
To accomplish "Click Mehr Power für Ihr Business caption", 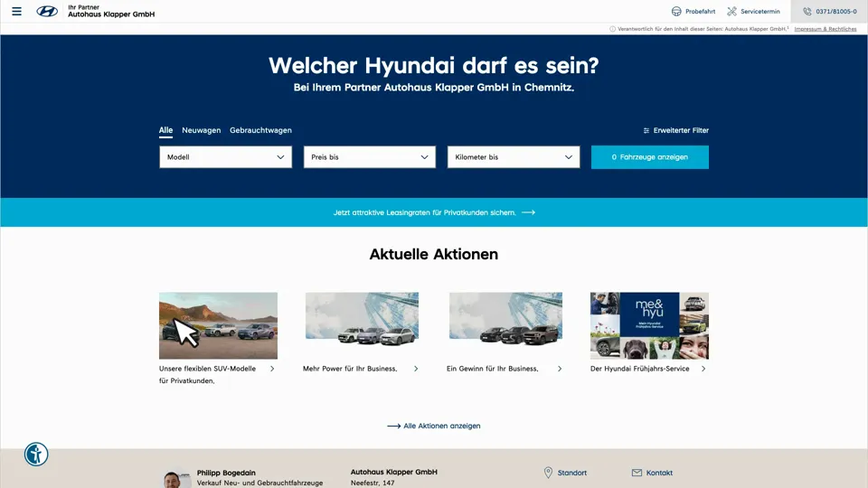I will [x=350, y=369].
